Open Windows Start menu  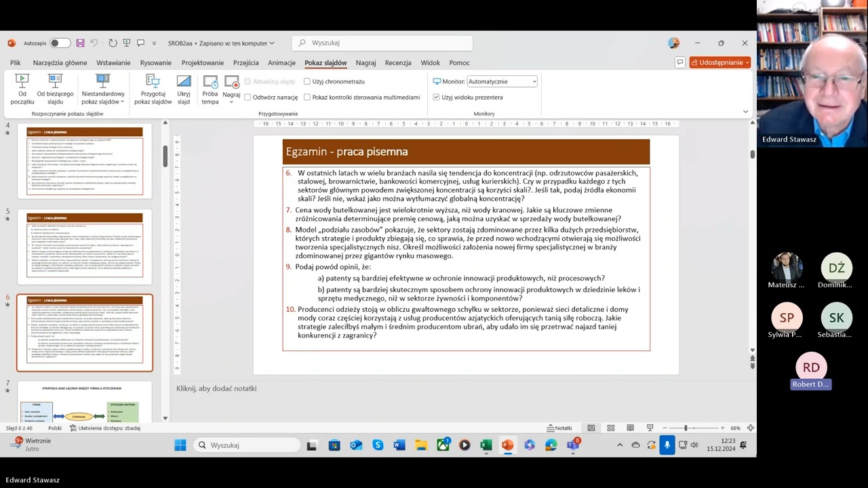coord(180,445)
